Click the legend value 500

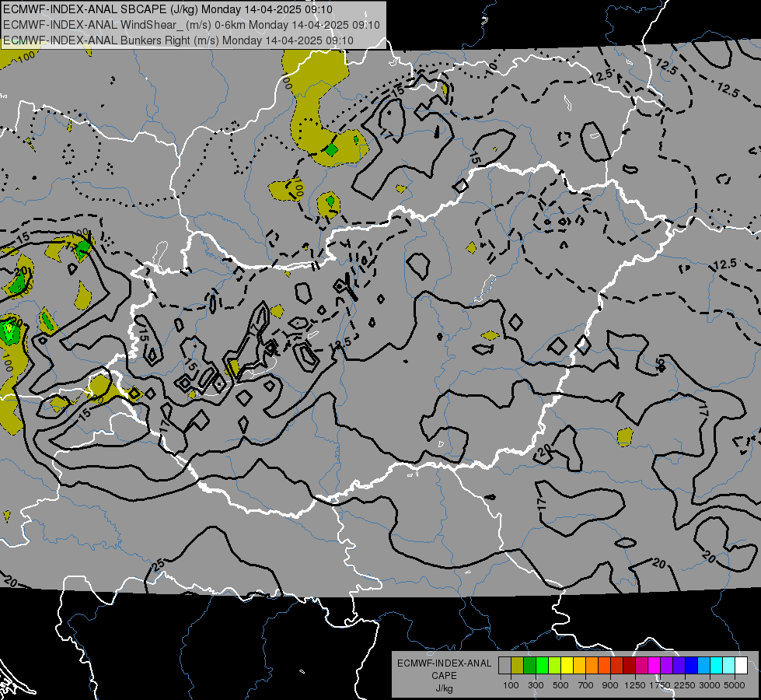560,685
